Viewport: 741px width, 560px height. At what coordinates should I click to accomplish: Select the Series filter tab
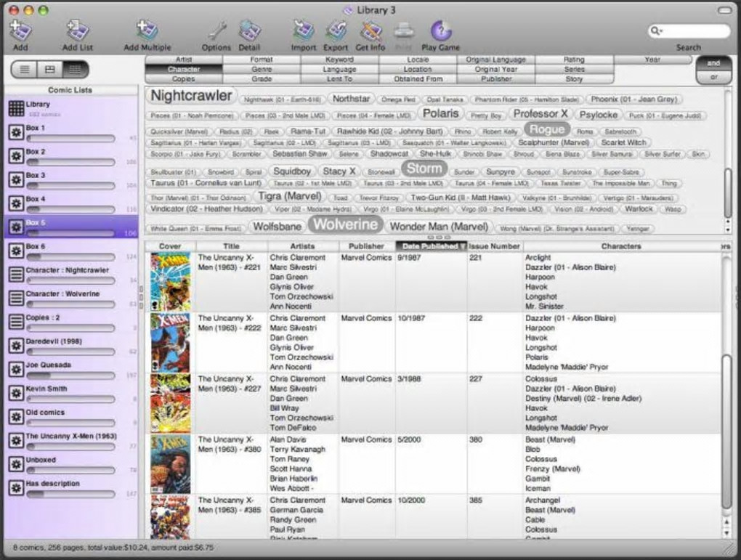[x=574, y=70]
